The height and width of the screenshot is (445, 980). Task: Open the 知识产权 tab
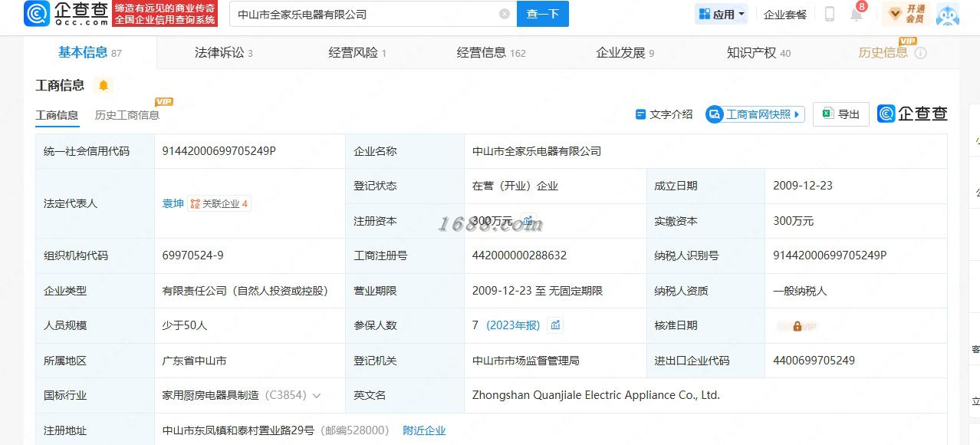pos(758,53)
